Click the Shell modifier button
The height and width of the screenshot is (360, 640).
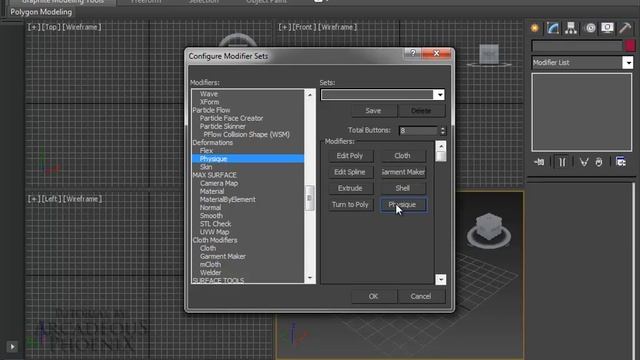pos(403,189)
